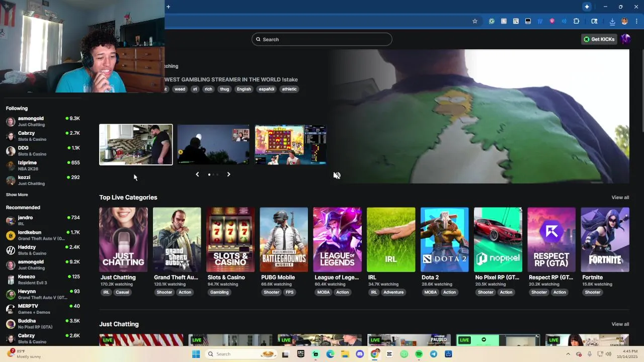
Task: Click the Get KICKs button
Action: [x=599, y=39]
